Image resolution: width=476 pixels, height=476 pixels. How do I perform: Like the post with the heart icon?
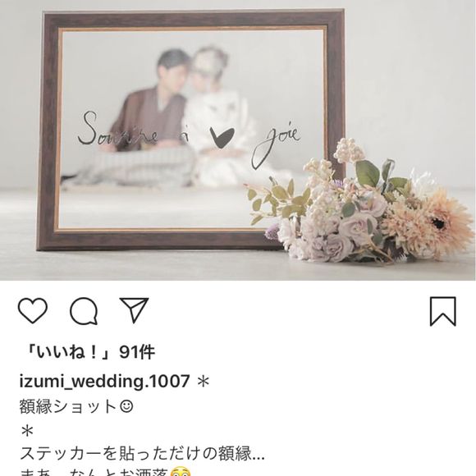coord(33,310)
